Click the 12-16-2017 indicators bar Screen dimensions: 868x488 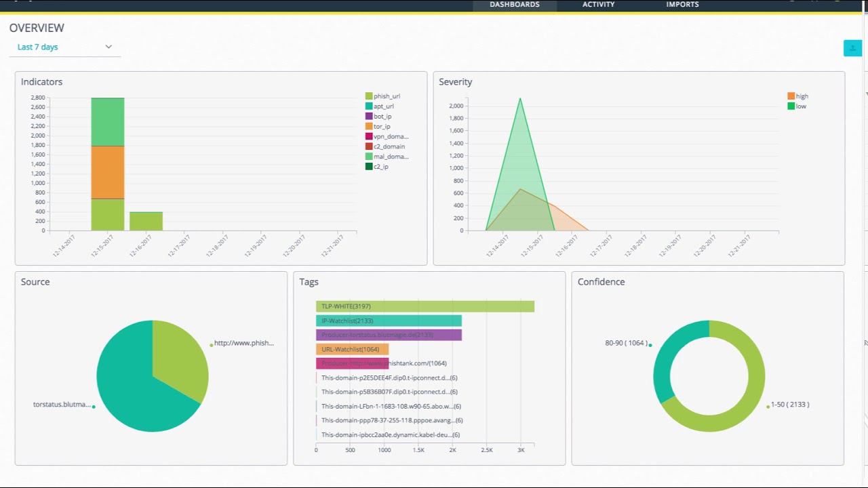point(146,221)
